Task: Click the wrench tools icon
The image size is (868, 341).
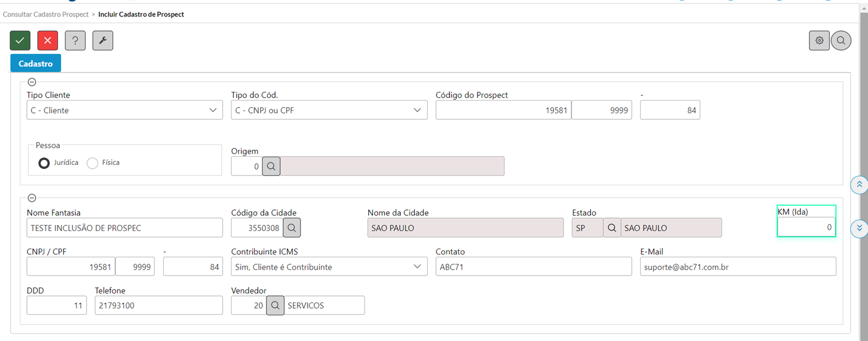Action: click(x=102, y=40)
